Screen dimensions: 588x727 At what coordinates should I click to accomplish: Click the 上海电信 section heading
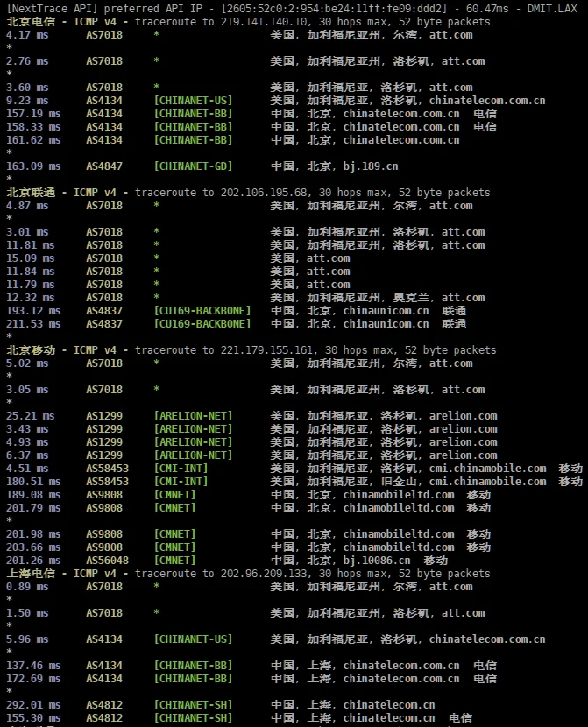coord(31,574)
